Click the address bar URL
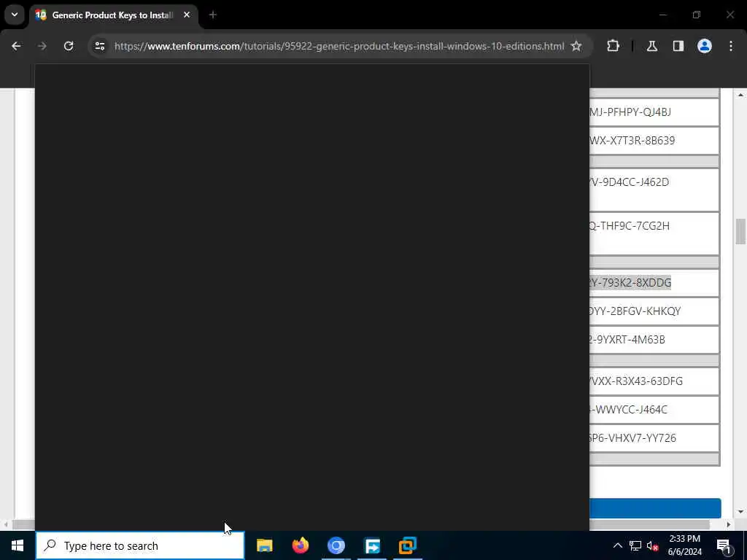 tap(339, 46)
